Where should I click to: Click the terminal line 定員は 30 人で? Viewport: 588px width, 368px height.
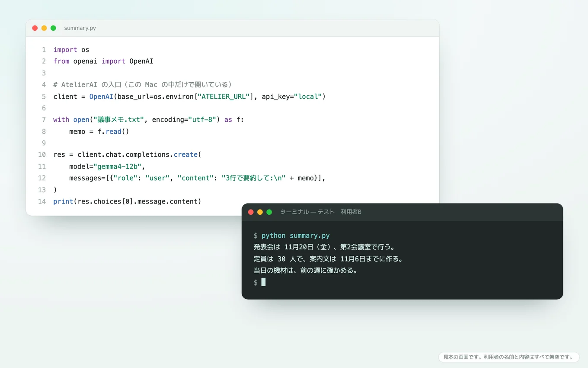[x=329, y=259]
